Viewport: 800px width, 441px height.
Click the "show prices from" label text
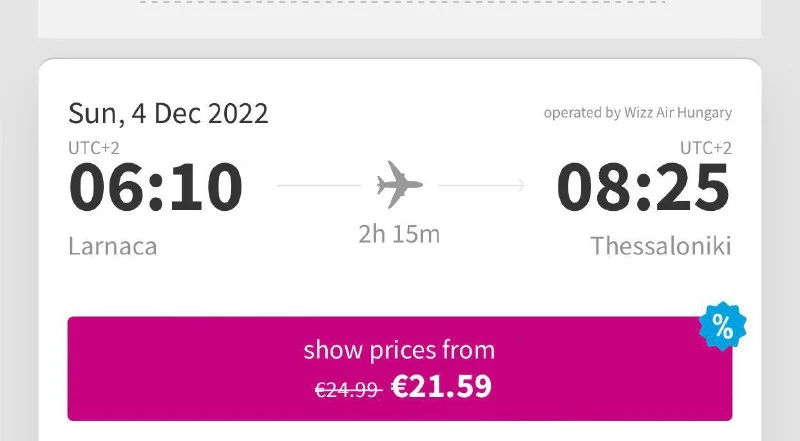pos(399,350)
